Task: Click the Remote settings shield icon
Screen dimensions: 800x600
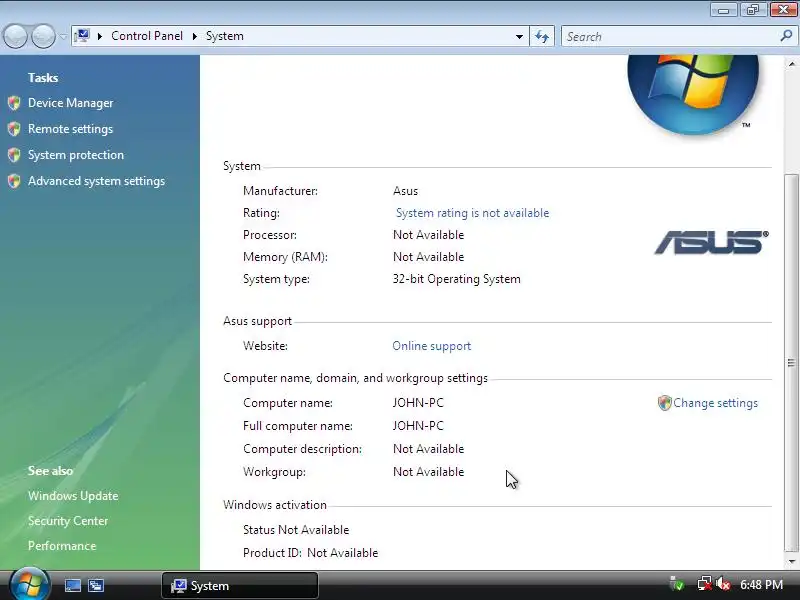Action: point(14,129)
